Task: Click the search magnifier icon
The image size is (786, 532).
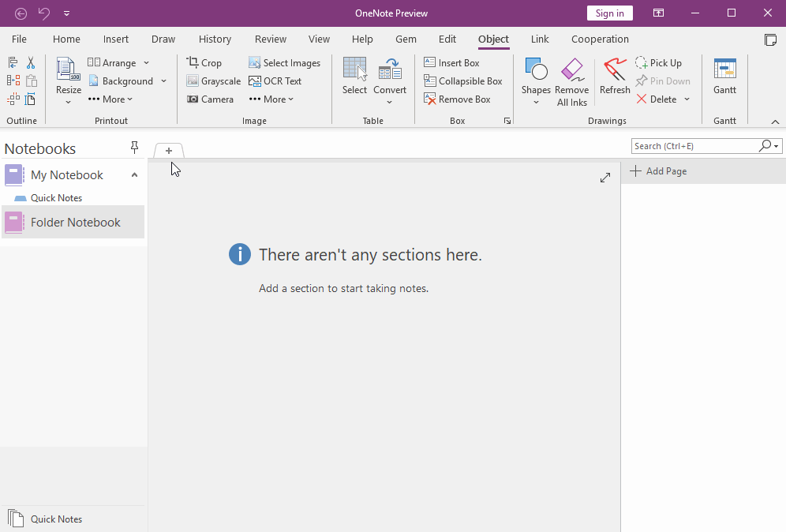Action: tap(765, 146)
